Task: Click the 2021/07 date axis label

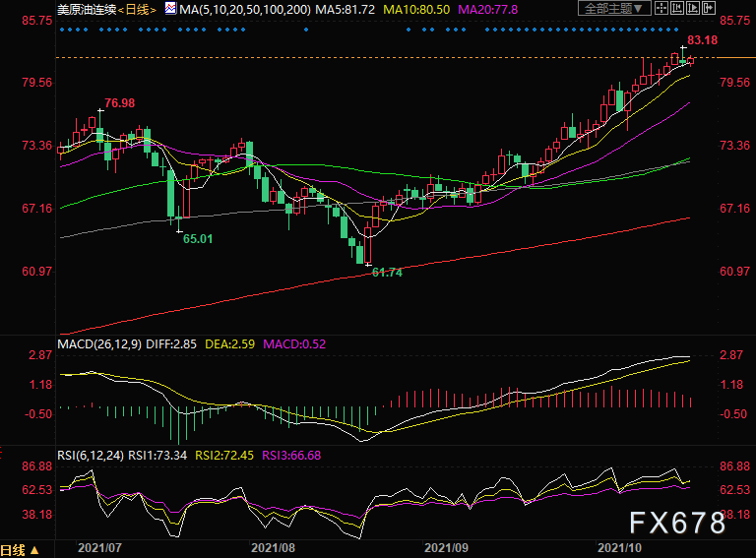Action: coord(99,548)
